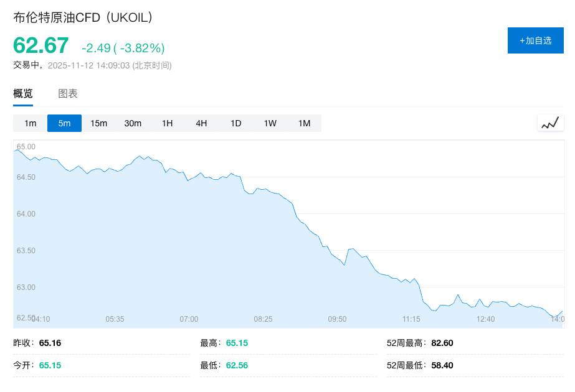
Task: Switch to the 15m interval
Action: (98, 123)
